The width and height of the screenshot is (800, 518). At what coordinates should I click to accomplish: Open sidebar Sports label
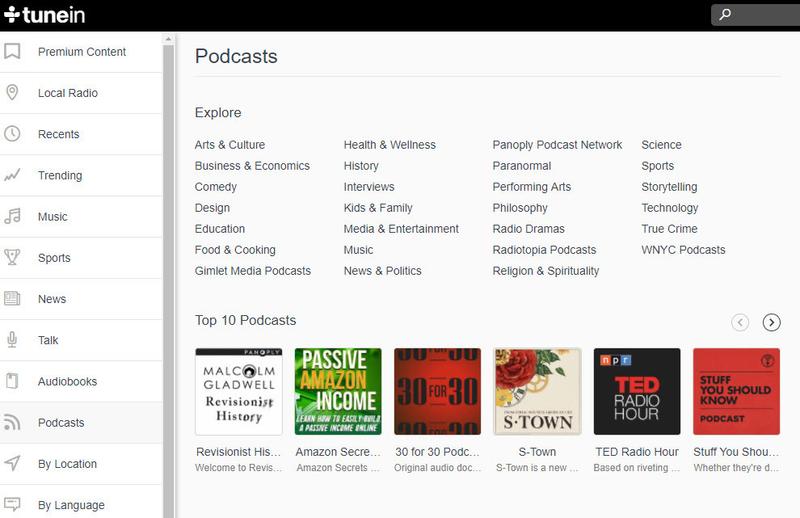54,258
